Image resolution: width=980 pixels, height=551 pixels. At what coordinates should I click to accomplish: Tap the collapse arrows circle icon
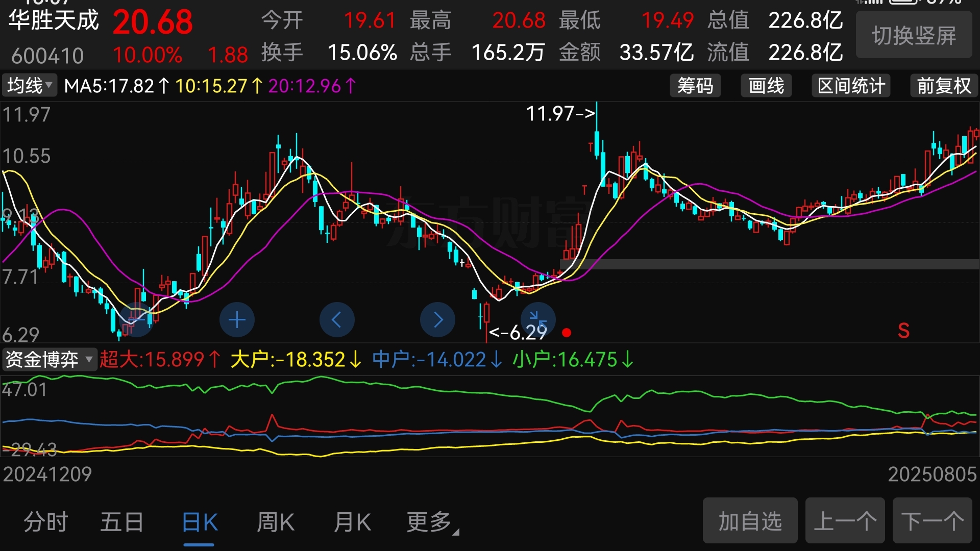tap(538, 320)
